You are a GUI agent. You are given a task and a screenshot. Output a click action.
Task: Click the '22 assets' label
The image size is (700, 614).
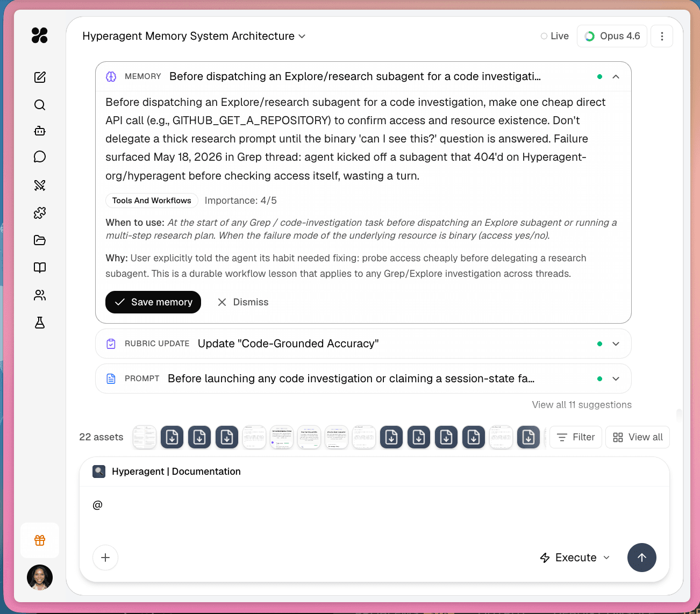pyautogui.click(x=101, y=437)
